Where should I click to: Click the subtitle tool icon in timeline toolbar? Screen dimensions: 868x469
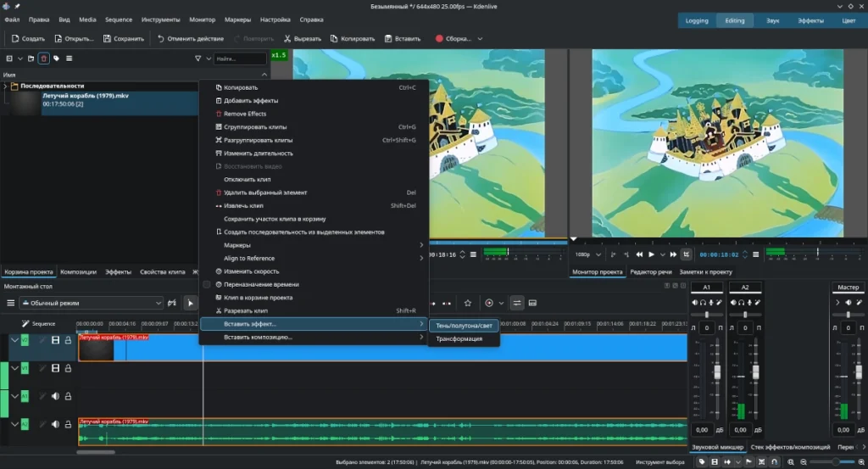click(x=532, y=303)
